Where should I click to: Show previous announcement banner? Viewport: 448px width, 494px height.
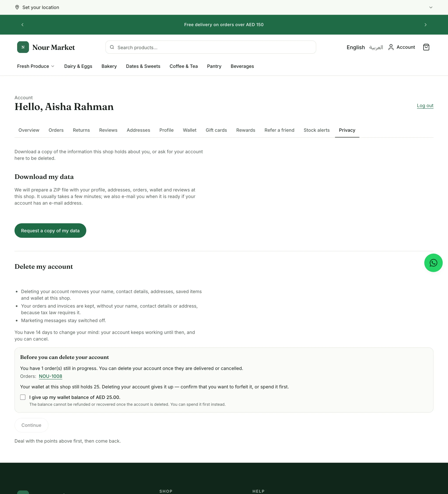23,25
